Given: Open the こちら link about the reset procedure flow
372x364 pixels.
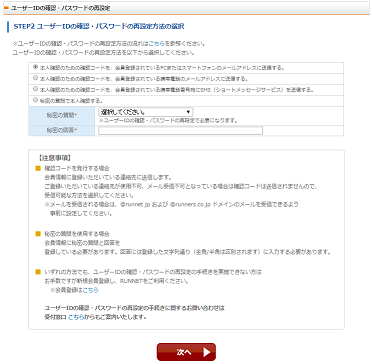Looking at the screenshot, I should [156, 43].
